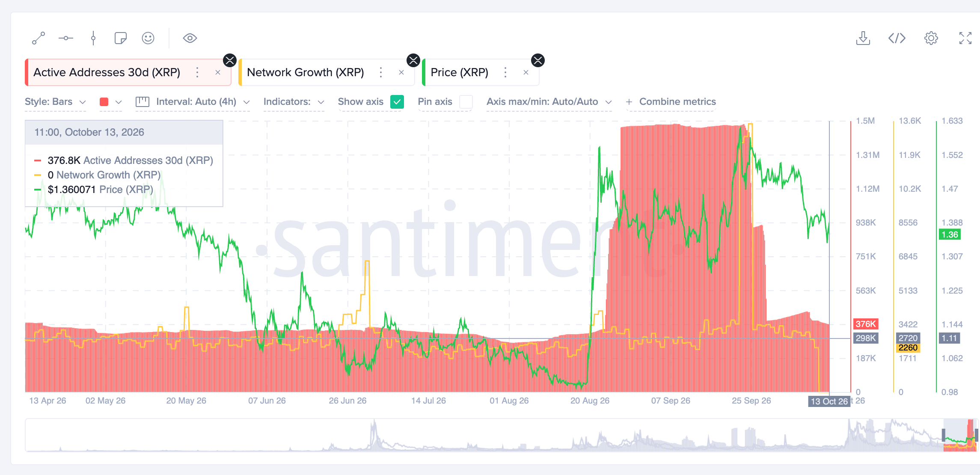
Task: Open chart settings gear
Action: [931, 38]
